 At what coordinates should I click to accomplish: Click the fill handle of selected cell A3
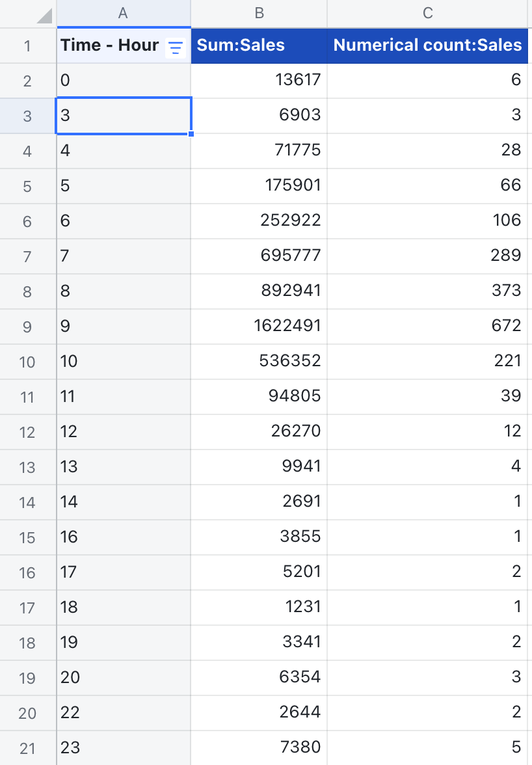[x=191, y=132]
